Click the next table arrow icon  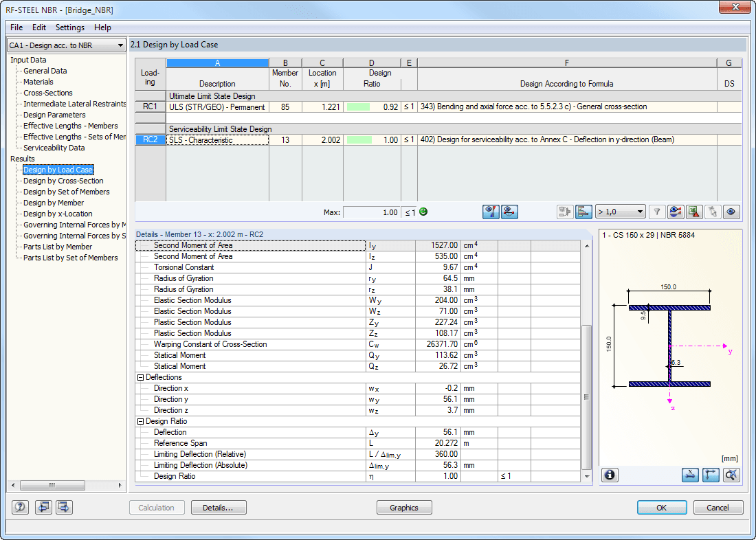click(64, 507)
